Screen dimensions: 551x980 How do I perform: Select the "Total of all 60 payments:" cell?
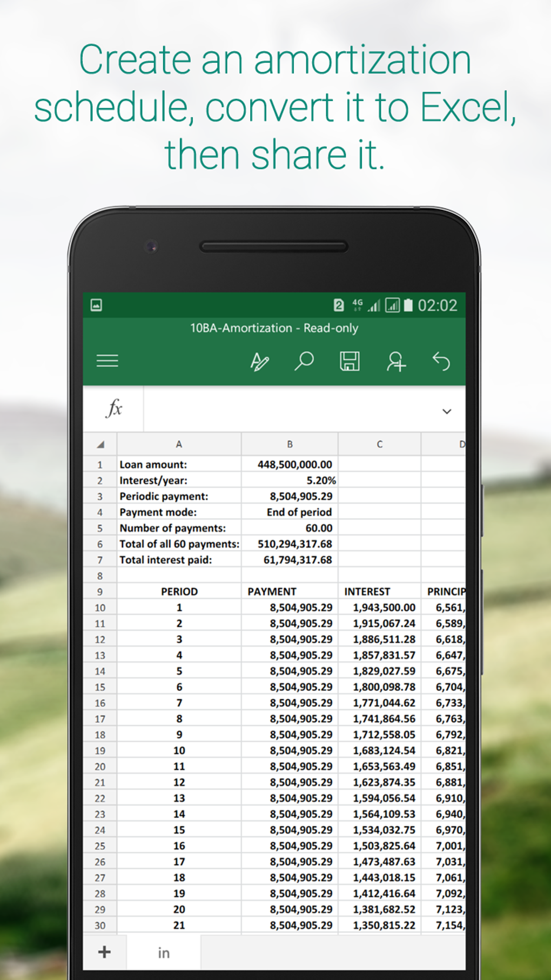coord(179,544)
